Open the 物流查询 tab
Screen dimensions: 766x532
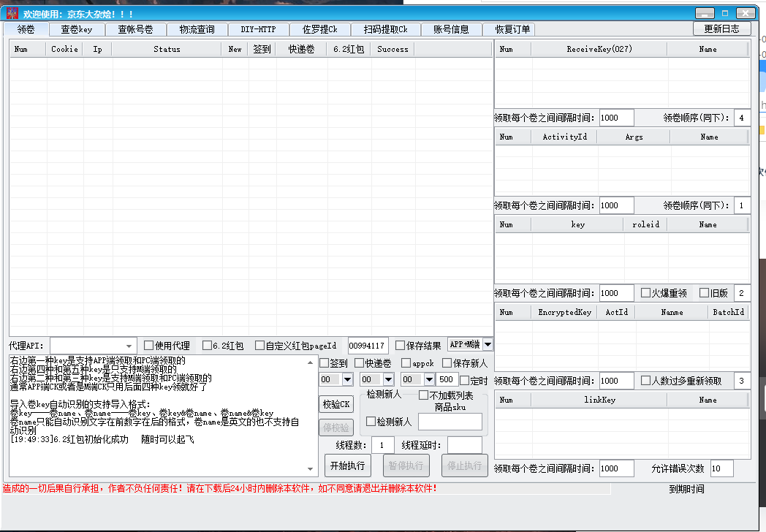tap(197, 29)
